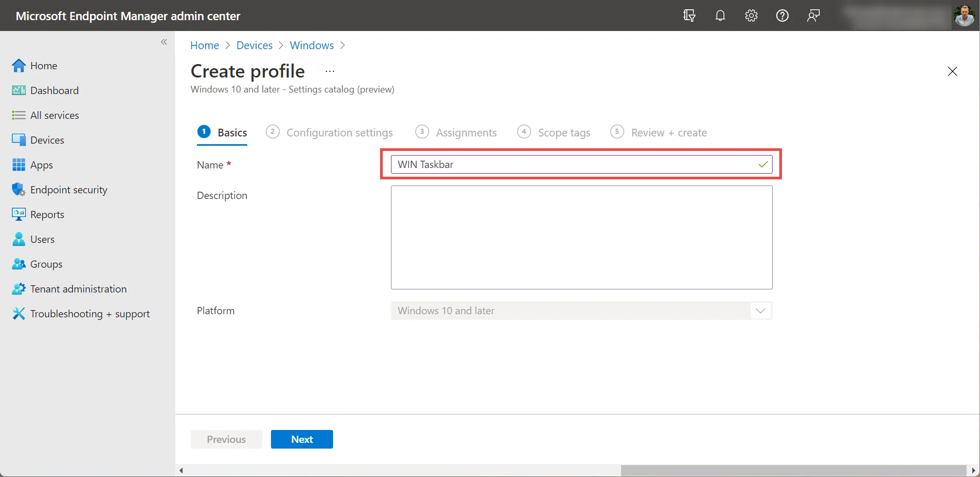980x477 pixels.
Task: Click the Endpoint security shield icon
Action: click(19, 190)
